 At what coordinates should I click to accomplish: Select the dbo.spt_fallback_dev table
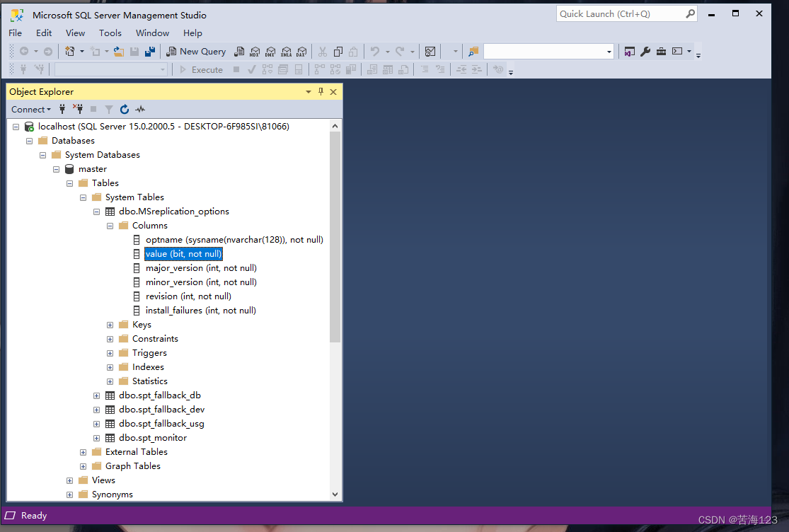coord(161,410)
